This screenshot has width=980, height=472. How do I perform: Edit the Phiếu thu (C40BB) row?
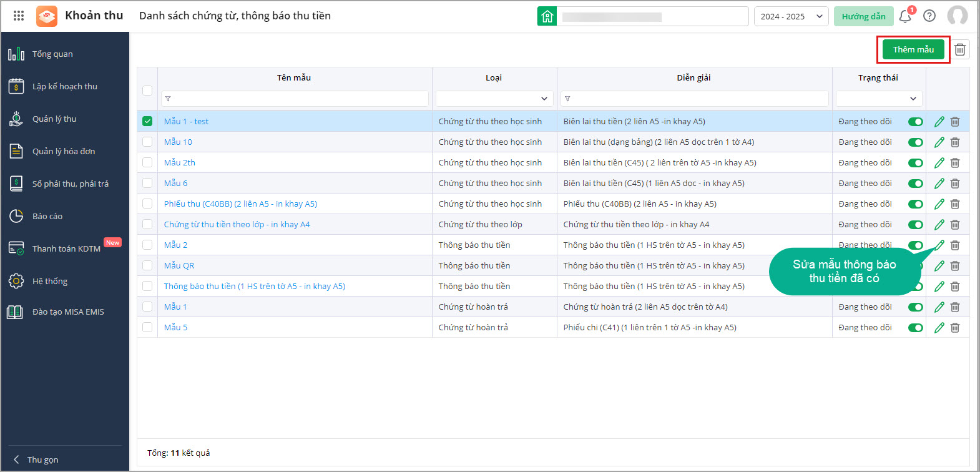(x=939, y=204)
